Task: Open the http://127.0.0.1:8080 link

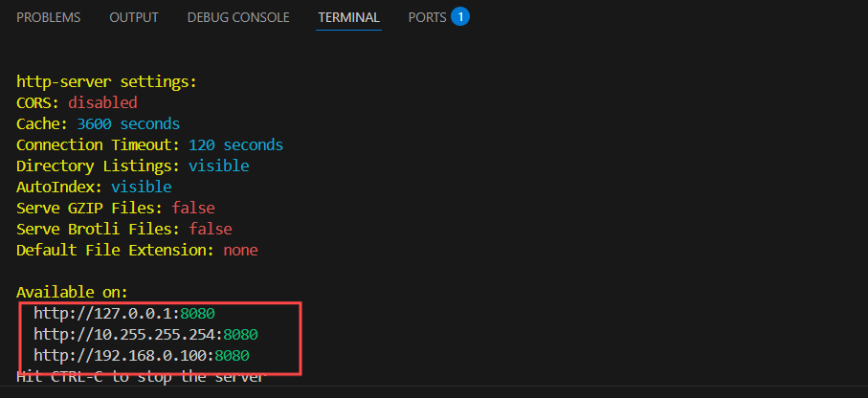Action: click(x=124, y=314)
